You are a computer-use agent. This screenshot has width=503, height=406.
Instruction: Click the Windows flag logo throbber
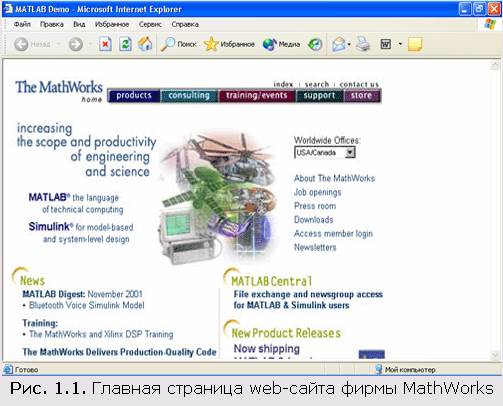coord(490,24)
